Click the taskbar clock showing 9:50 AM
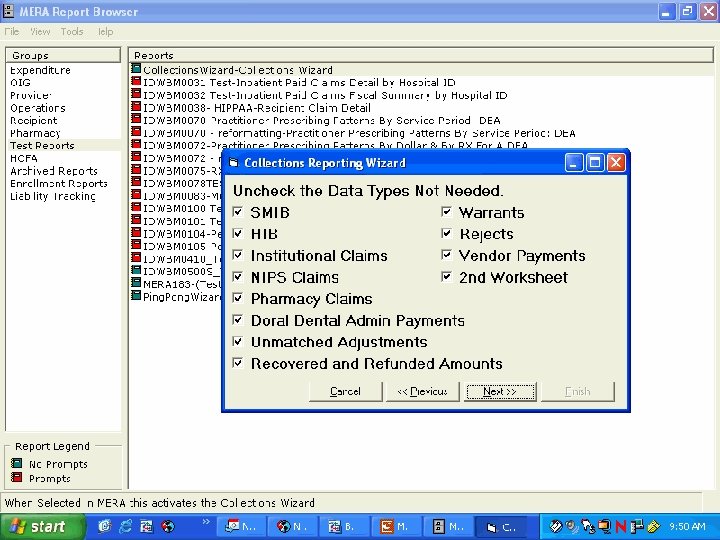The width and height of the screenshot is (720, 540). 687,527
